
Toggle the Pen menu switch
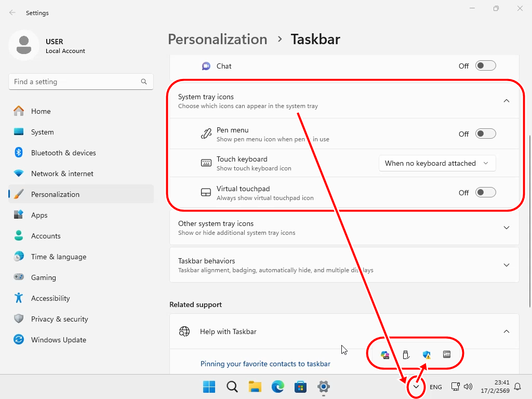click(486, 134)
